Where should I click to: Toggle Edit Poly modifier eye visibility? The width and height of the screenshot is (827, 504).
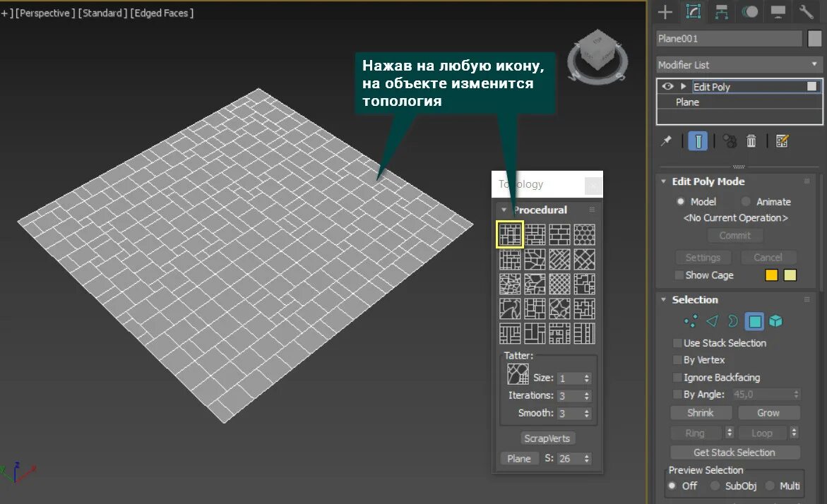667,86
